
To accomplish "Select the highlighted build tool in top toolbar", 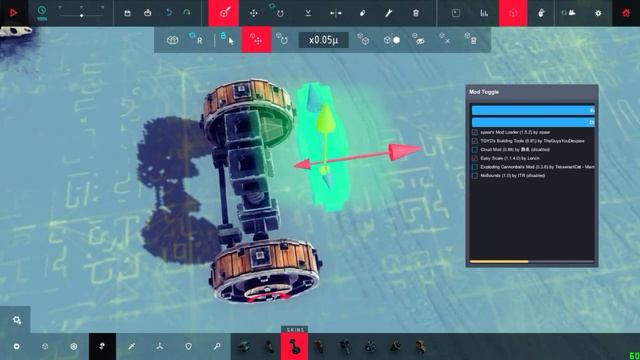I will pyautogui.click(x=224, y=13).
